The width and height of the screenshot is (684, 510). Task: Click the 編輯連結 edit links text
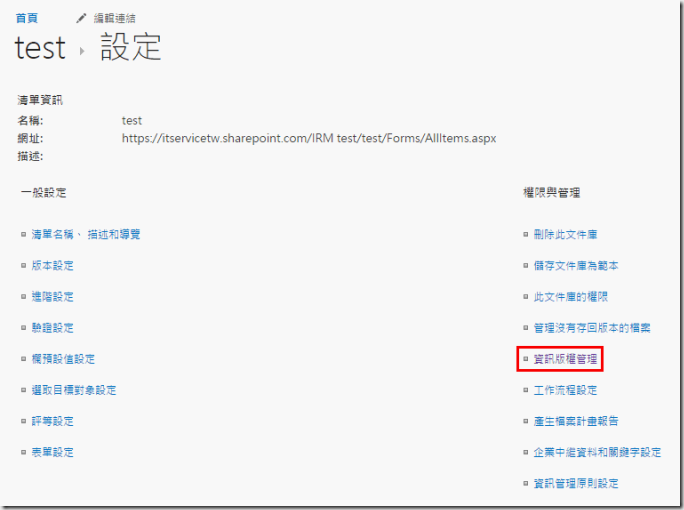click(x=114, y=18)
